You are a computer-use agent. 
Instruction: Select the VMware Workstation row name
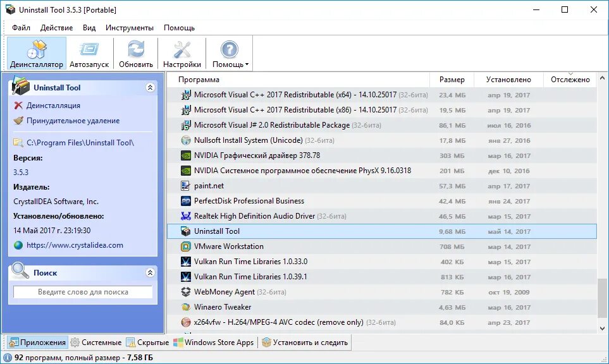click(229, 246)
